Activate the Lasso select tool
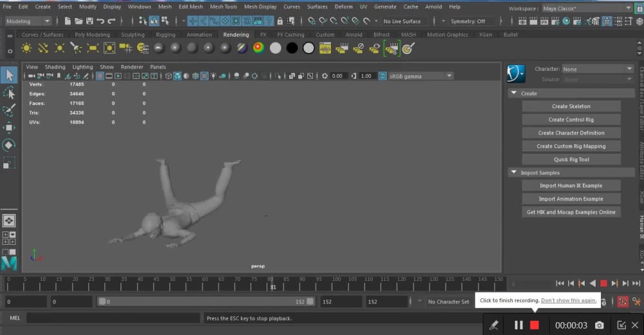Screen dimensions: 644x335 coord(9,93)
